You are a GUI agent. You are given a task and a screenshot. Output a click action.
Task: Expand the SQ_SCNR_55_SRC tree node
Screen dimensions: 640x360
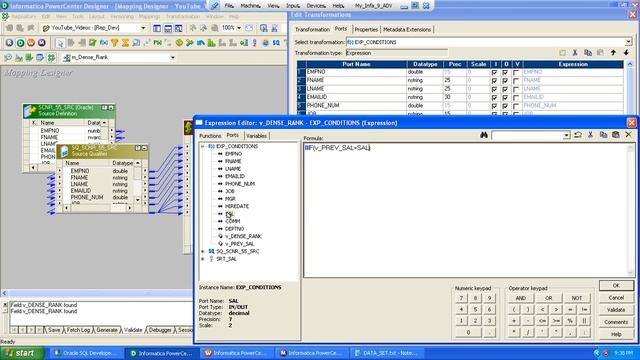pos(203,251)
